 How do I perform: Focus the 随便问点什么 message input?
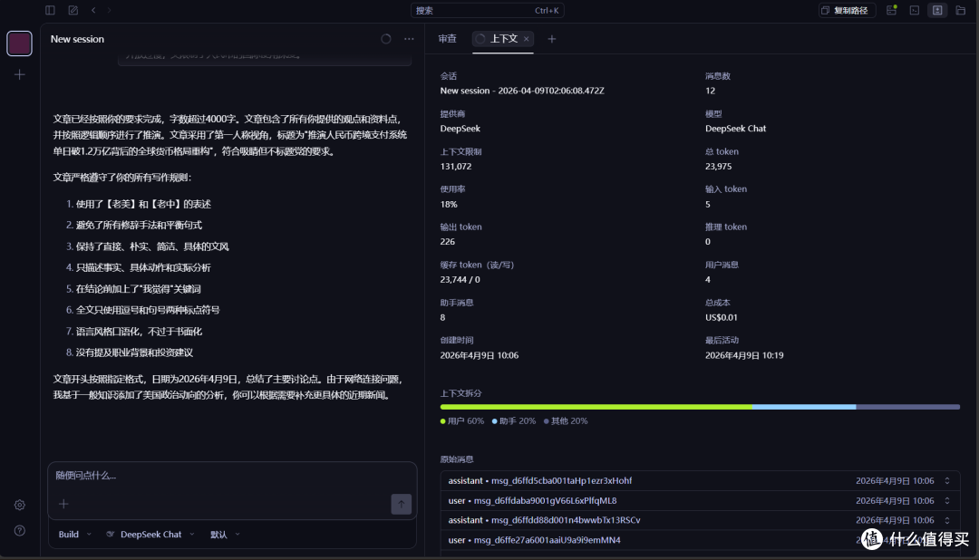pos(232,476)
